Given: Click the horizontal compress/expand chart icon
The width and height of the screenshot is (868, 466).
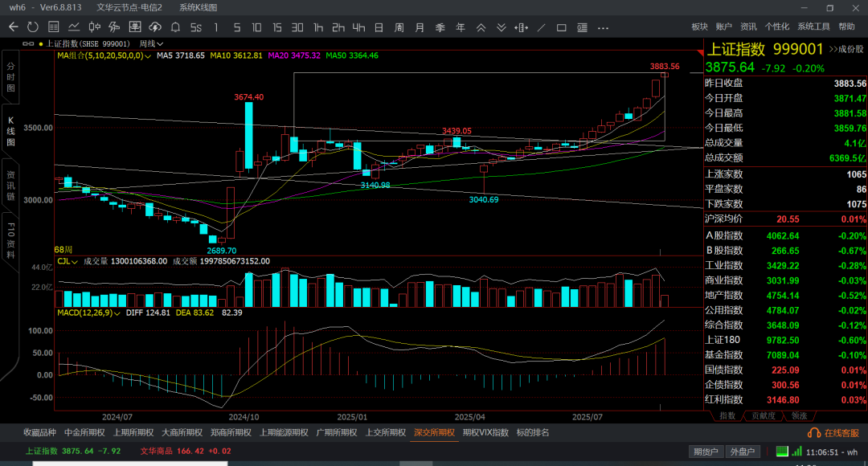Looking at the screenshot, I should [x=521, y=27].
